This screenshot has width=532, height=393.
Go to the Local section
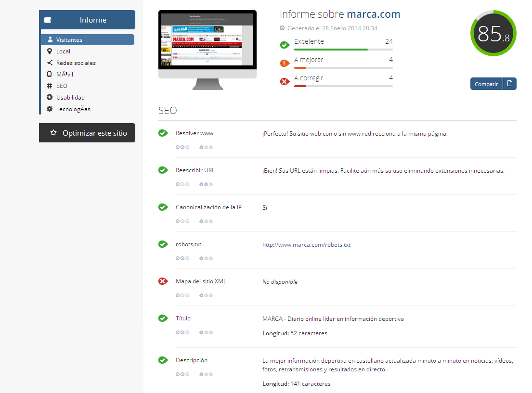(x=63, y=51)
